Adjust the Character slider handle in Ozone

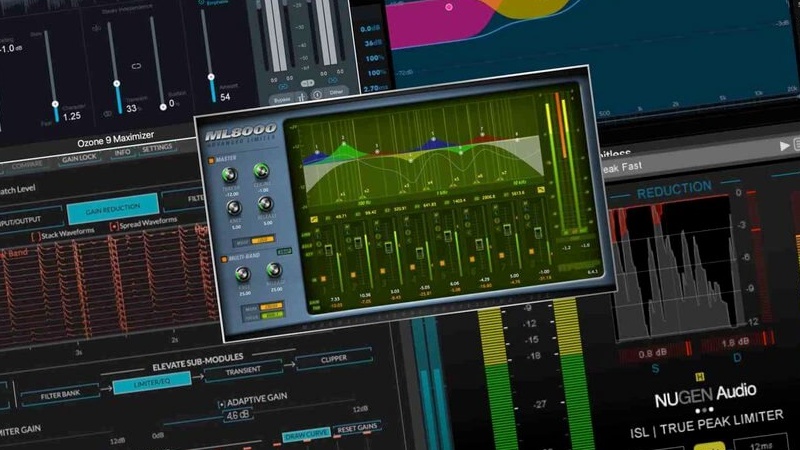[x=55, y=104]
